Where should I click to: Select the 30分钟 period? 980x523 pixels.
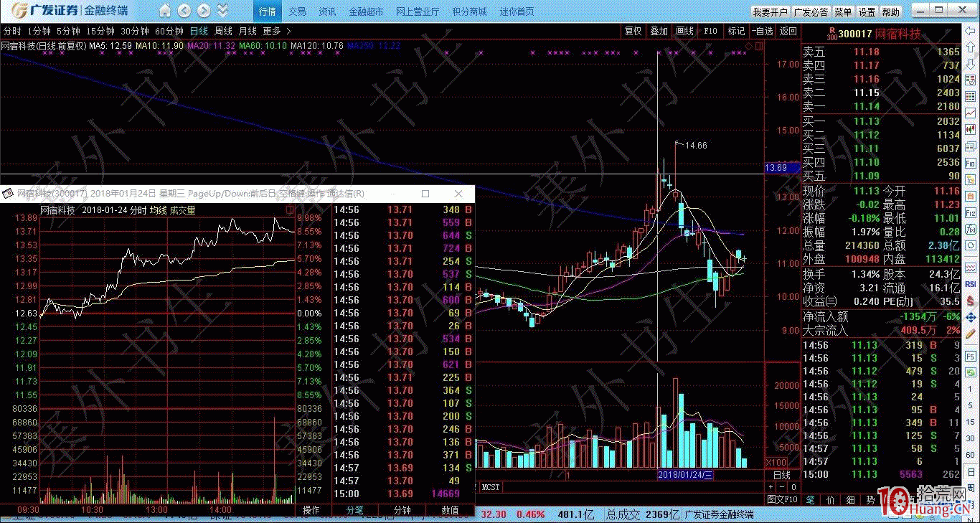135,31
